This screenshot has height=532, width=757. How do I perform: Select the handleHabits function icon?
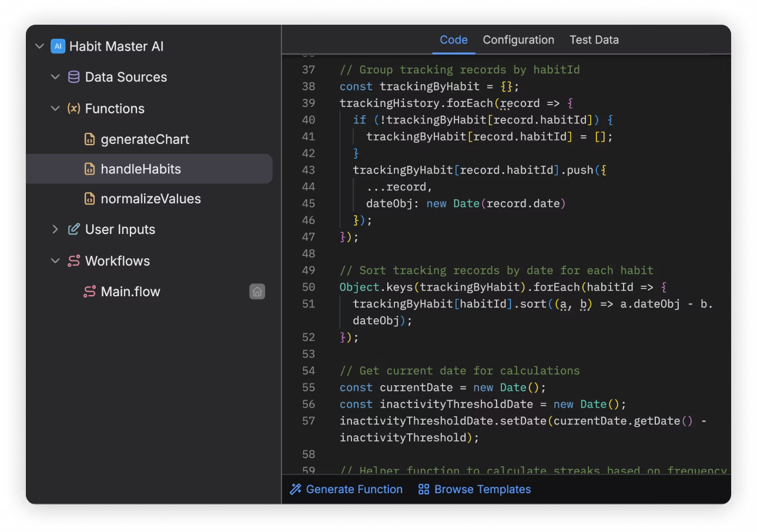91,169
